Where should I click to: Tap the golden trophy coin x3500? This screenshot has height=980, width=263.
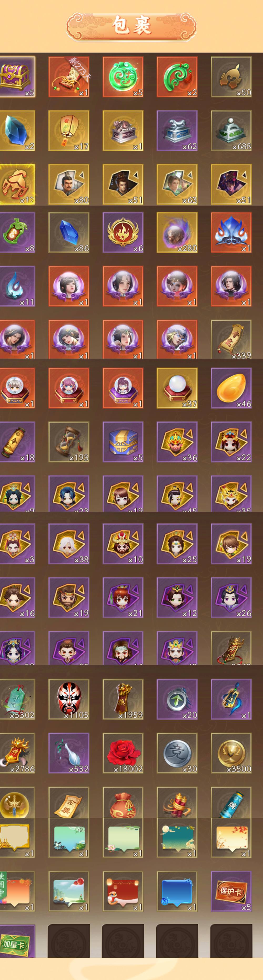pos(231,753)
